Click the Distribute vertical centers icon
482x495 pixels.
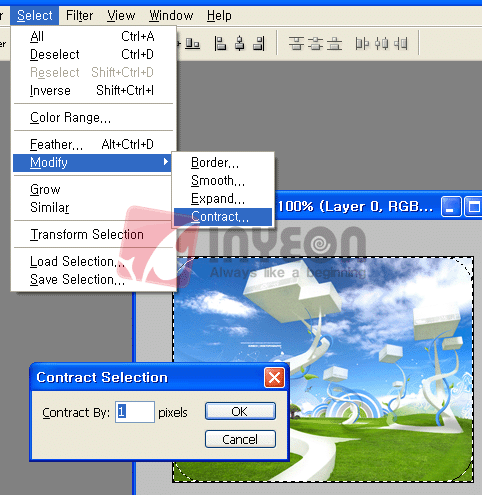point(315,43)
